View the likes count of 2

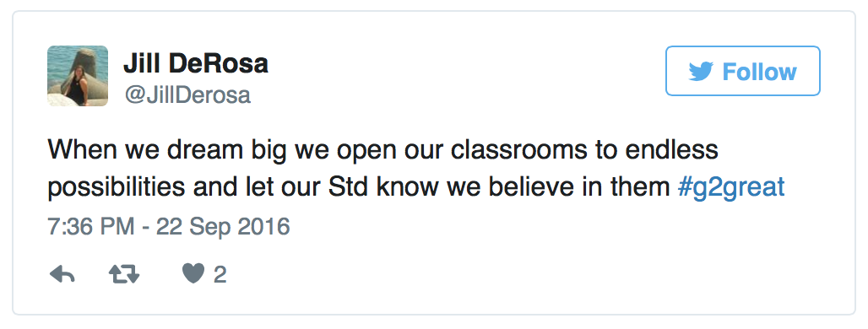tap(220, 275)
